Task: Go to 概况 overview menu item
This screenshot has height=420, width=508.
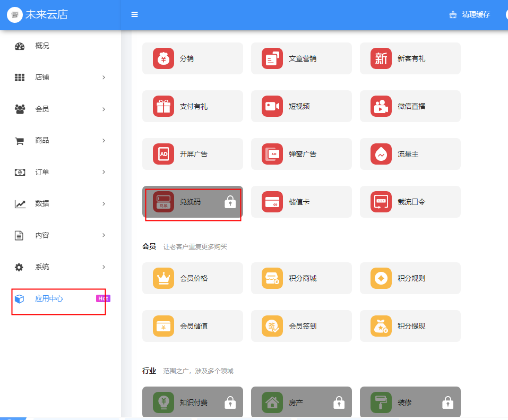Action: (x=42, y=46)
